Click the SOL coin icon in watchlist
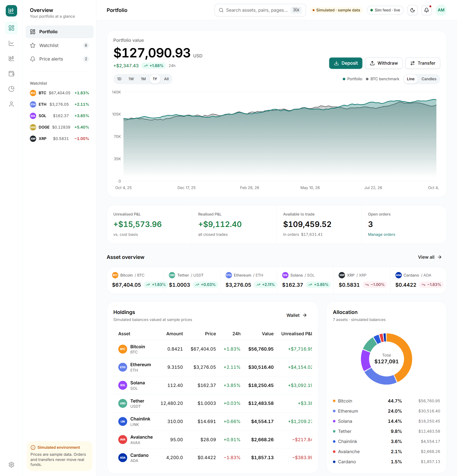The width and height of the screenshot is (457, 476). pyautogui.click(x=33, y=116)
